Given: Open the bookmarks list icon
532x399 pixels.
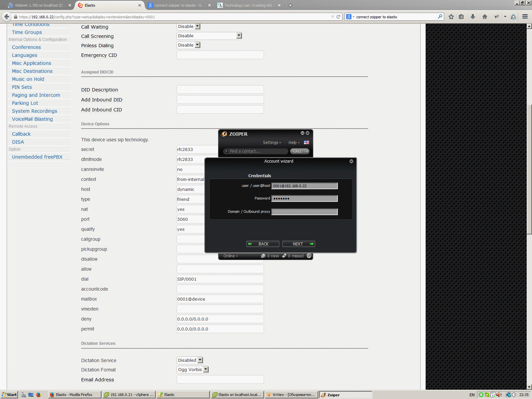Looking at the screenshot, I should 461,17.
